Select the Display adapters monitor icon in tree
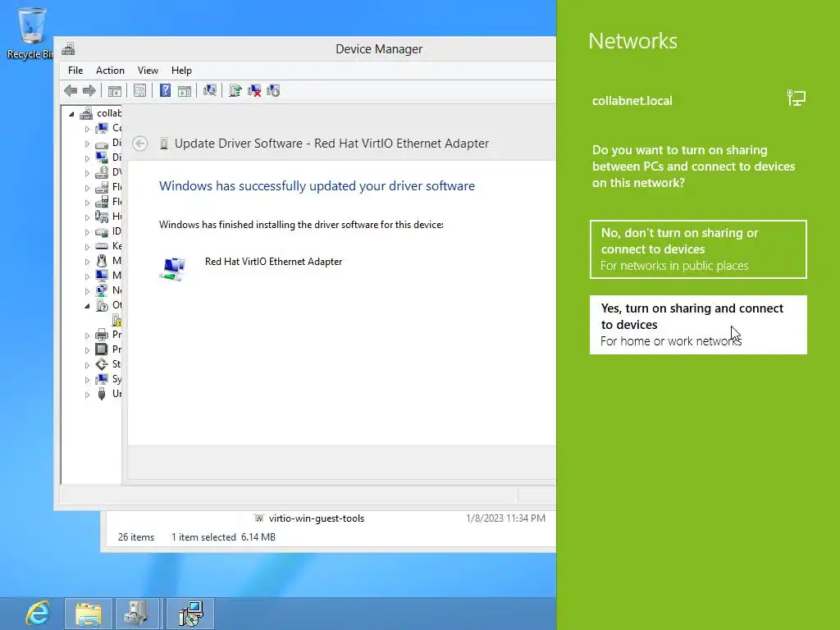Screen dimensions: 840x630 (101, 157)
